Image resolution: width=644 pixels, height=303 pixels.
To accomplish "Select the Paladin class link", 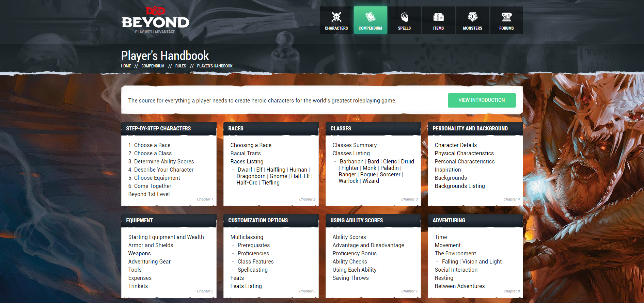I will click(389, 168).
